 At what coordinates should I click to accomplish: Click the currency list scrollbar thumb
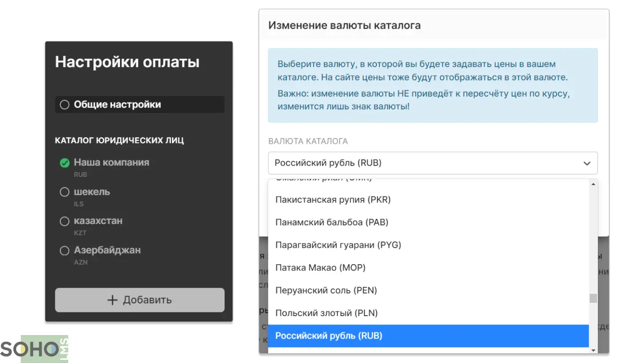[594, 298]
